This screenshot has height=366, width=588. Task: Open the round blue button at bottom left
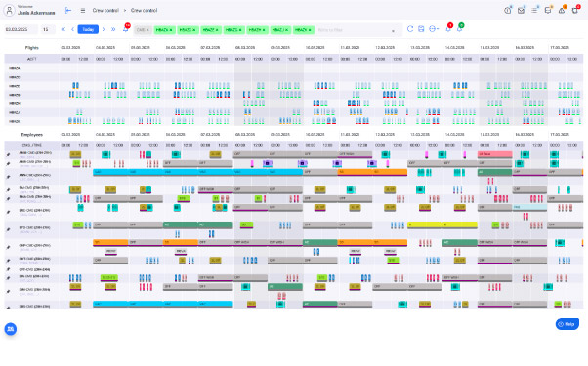tap(11, 329)
